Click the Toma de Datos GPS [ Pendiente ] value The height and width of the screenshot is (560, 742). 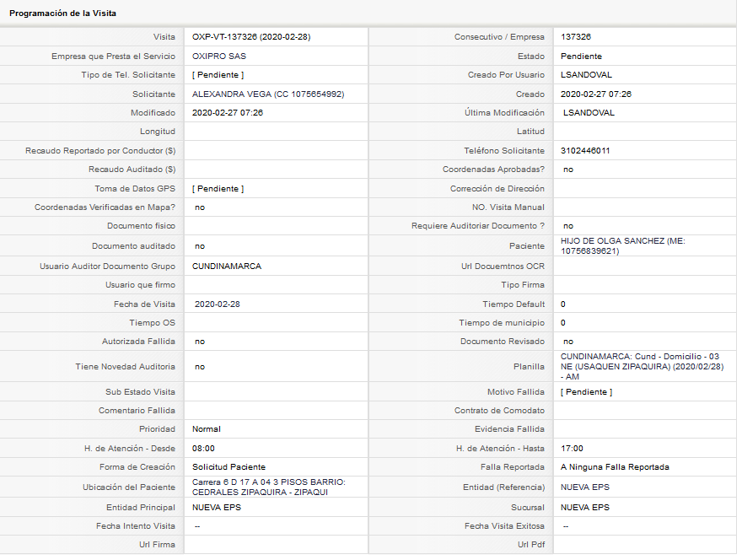pyautogui.click(x=218, y=188)
